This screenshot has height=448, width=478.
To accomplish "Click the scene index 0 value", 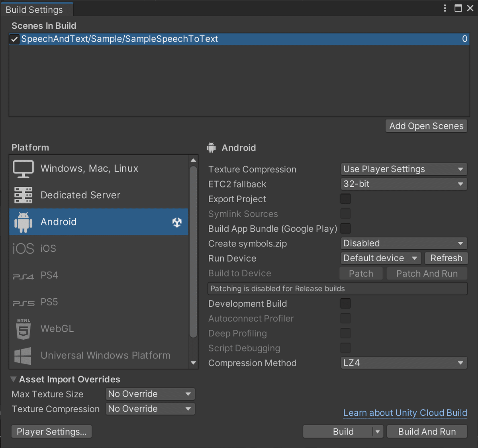I will [x=464, y=39].
